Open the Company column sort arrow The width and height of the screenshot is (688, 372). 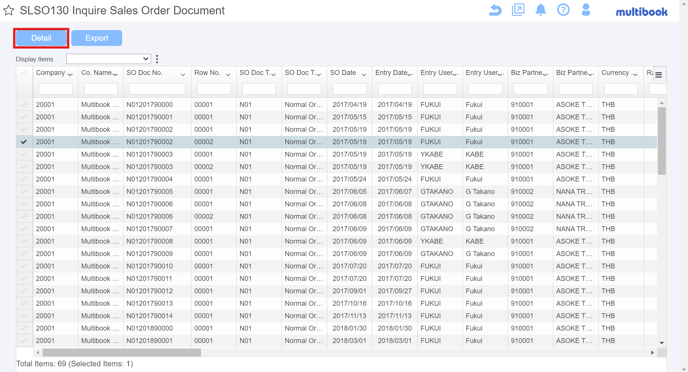click(x=71, y=75)
